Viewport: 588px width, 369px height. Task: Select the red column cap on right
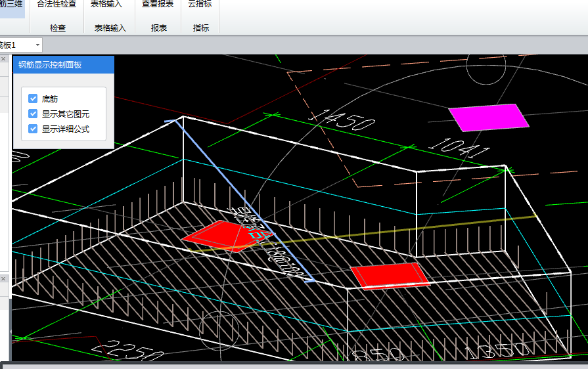pyautogui.click(x=390, y=276)
